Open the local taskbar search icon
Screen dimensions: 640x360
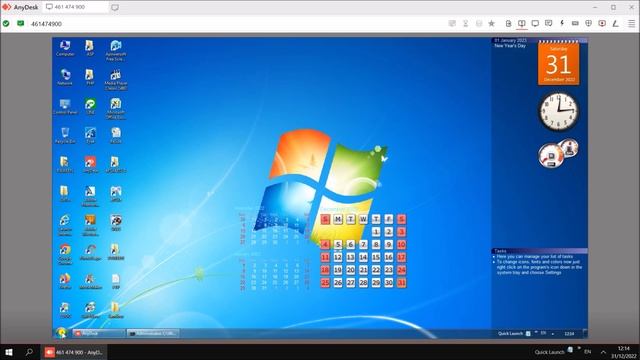(29, 352)
